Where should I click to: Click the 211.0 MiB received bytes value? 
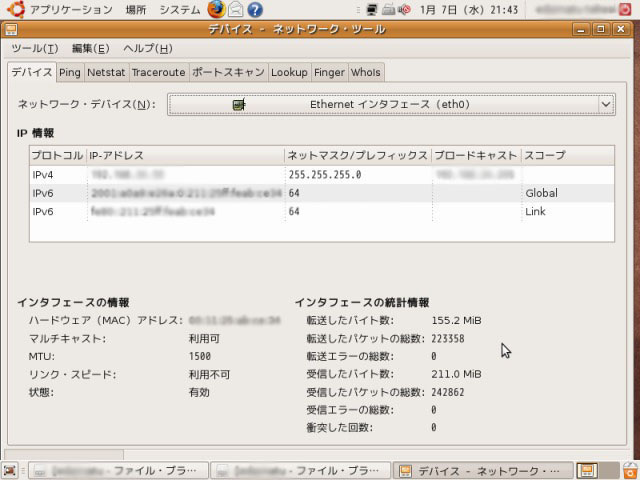click(456, 374)
